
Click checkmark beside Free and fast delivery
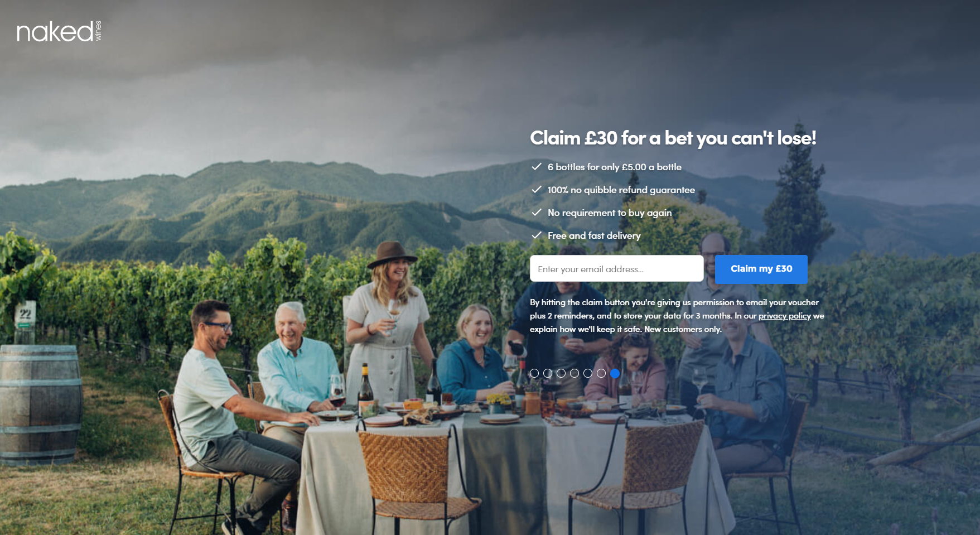click(x=537, y=235)
